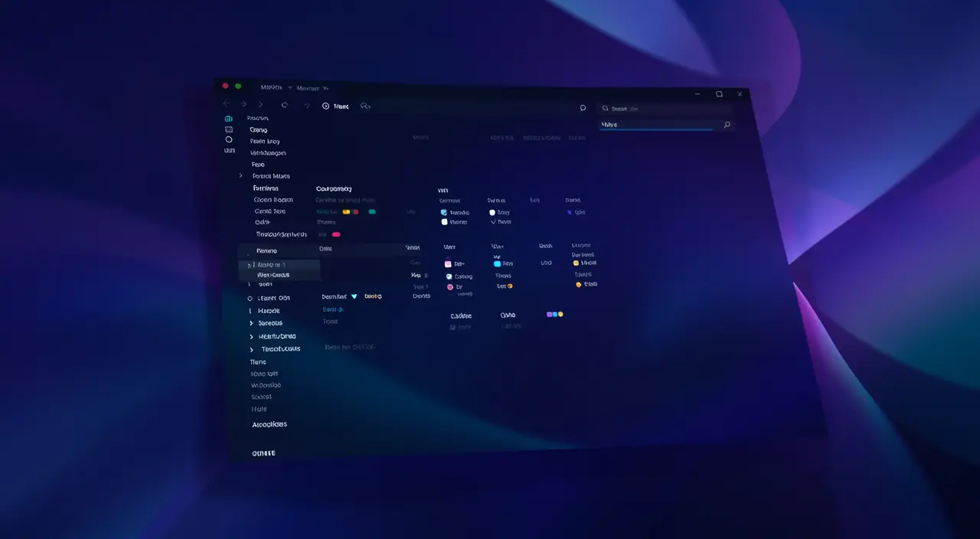Click the magnifier icon beside the underlined field
The height and width of the screenshot is (539, 980).
pyautogui.click(x=727, y=125)
